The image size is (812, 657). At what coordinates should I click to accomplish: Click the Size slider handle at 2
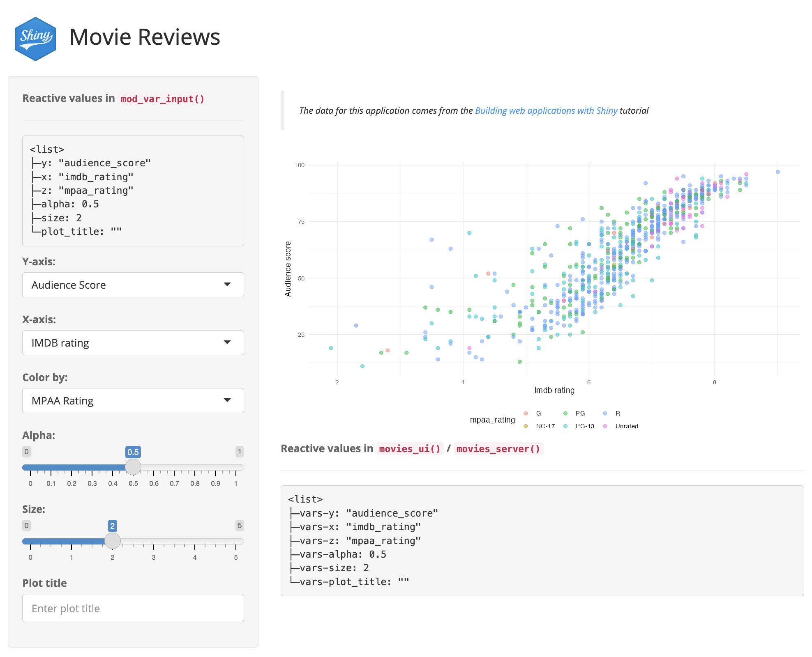pos(112,541)
